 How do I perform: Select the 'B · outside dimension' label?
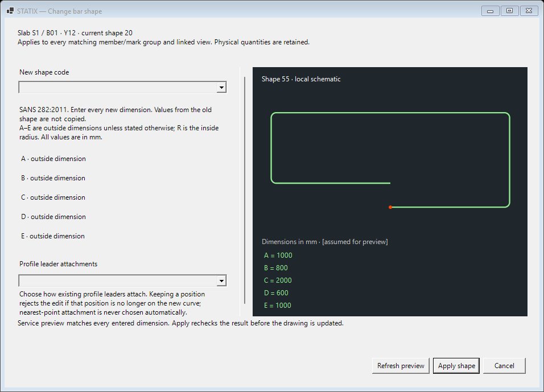[53, 178]
